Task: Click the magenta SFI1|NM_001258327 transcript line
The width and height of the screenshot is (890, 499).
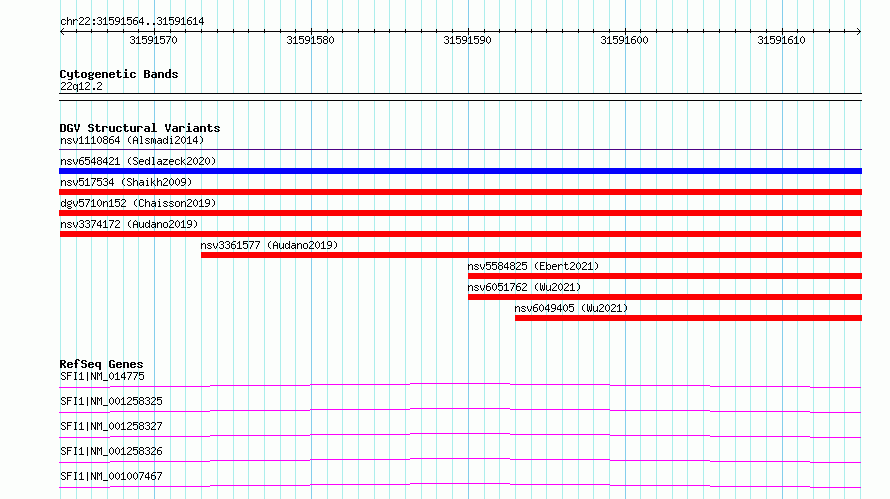Action: tap(460, 435)
